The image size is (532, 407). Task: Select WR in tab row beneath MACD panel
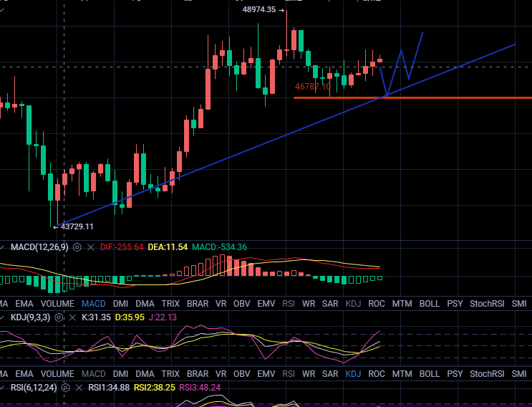pos(309,304)
